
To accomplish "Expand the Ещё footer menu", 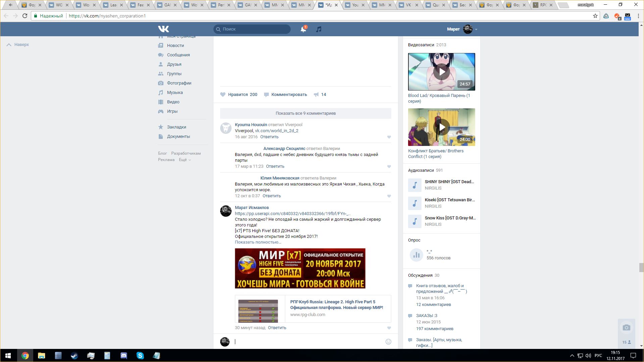I will point(185,160).
